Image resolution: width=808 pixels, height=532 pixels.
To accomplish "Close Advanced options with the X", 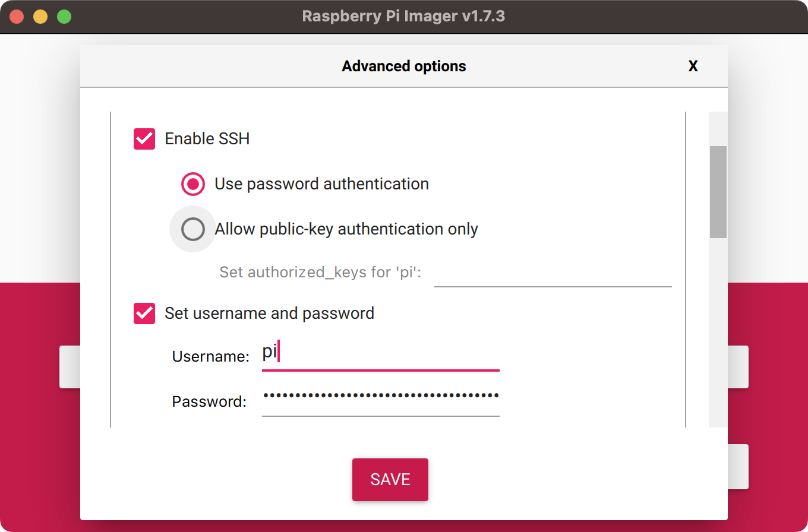I will (693, 66).
